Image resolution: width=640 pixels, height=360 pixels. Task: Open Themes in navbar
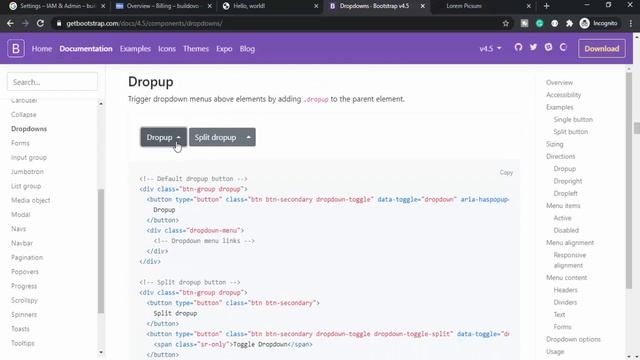196,49
